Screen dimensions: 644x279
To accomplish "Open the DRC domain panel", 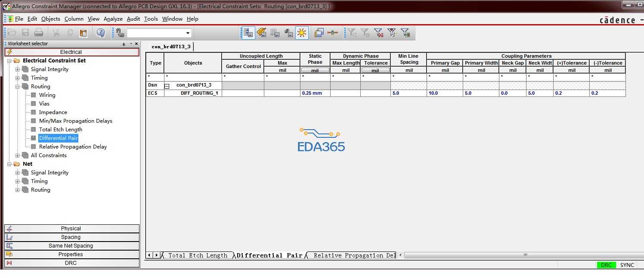I will tap(72, 263).
